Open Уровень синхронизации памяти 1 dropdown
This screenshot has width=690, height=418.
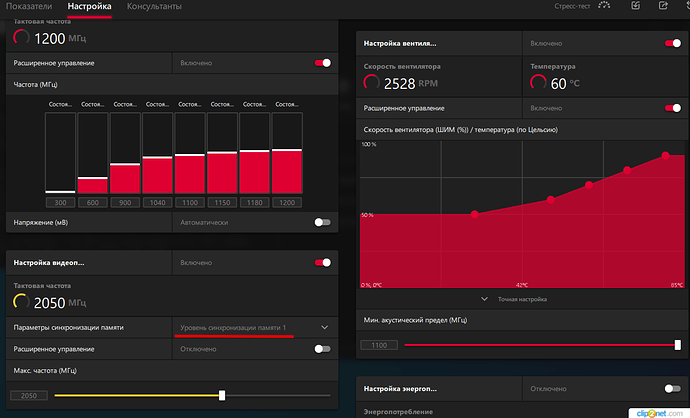pos(255,327)
